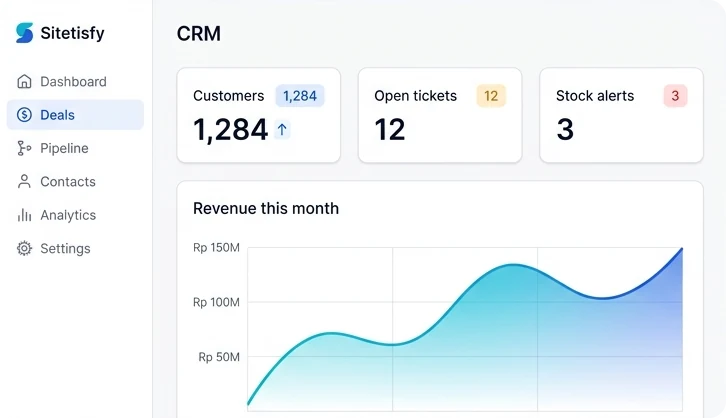The height and width of the screenshot is (418, 726).
Task: Select Deals in the sidebar
Action: 75,115
